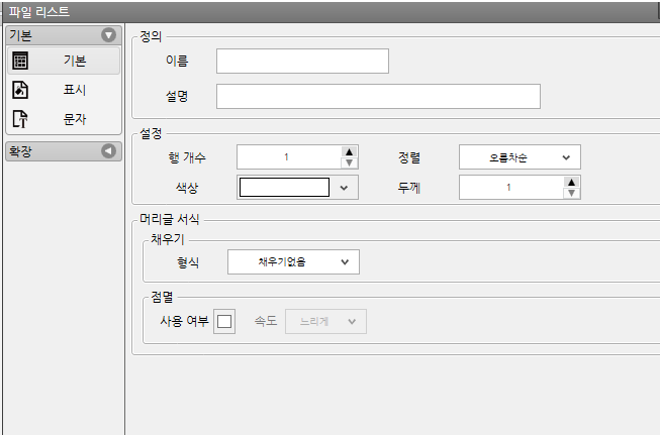661x437 pixels.
Task: Open the 형식 dropdown showing 채우기없음
Action: click(x=293, y=262)
